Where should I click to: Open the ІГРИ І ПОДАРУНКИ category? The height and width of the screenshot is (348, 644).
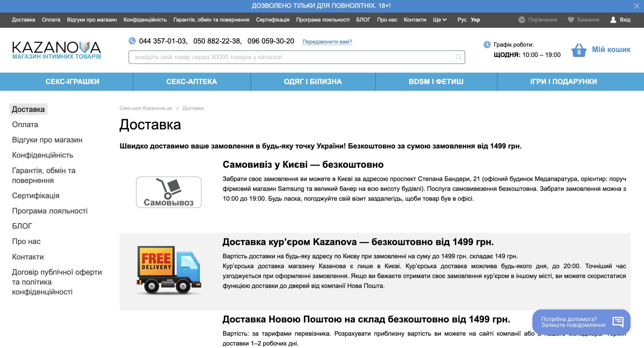coord(563,82)
